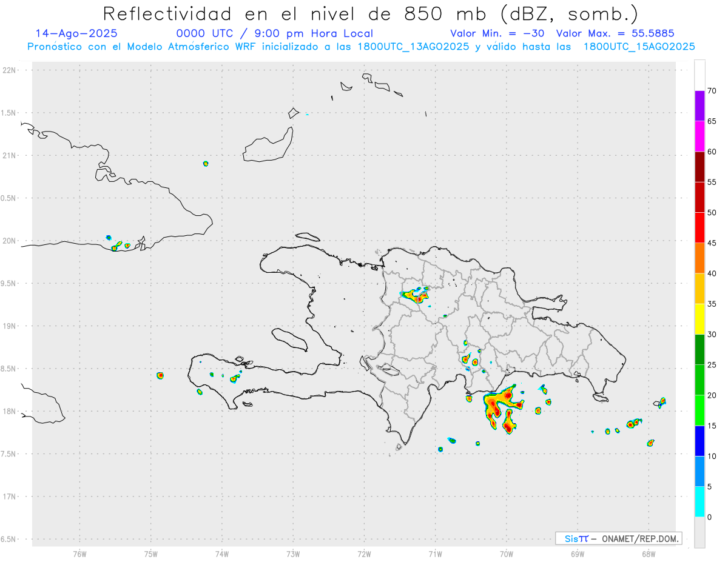Click the "0000 UTC / 9:00 pm Hora Local" text
This screenshot has height=562, width=728.
pos(275,33)
